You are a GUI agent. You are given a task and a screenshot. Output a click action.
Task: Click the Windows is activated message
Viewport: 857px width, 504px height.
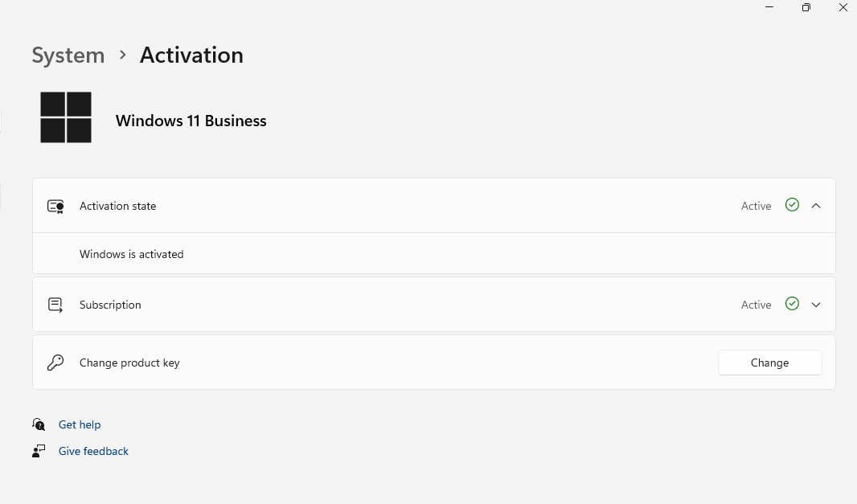click(131, 254)
